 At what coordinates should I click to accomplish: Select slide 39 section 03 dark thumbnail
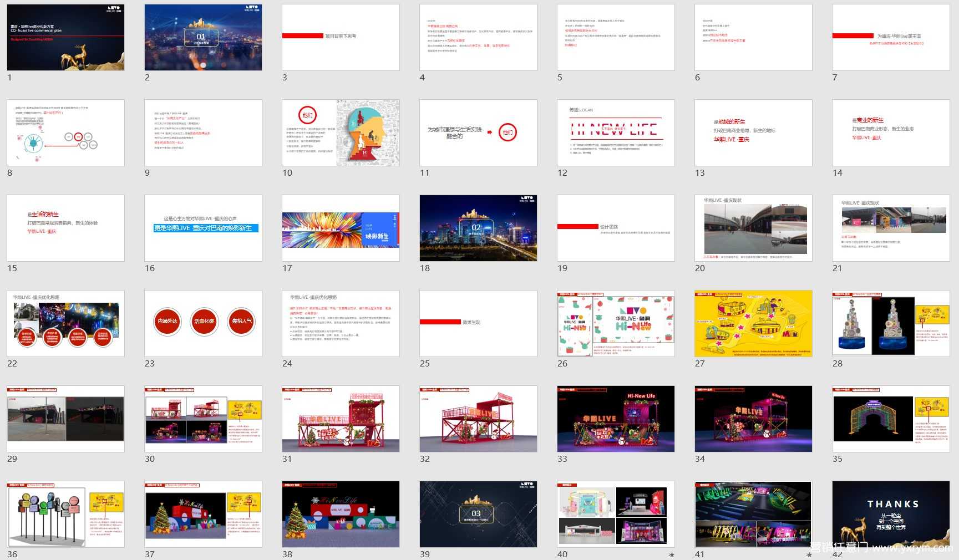pos(478,514)
